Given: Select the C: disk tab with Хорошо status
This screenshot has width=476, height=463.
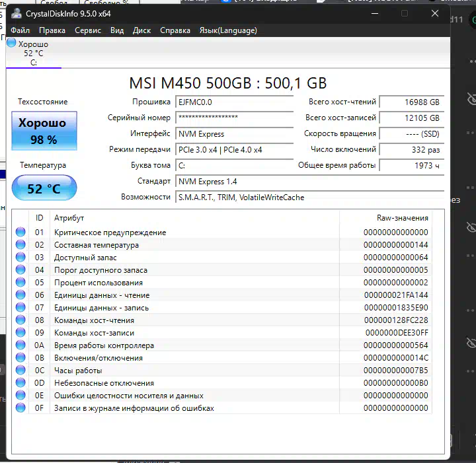Looking at the screenshot, I should pos(34,53).
